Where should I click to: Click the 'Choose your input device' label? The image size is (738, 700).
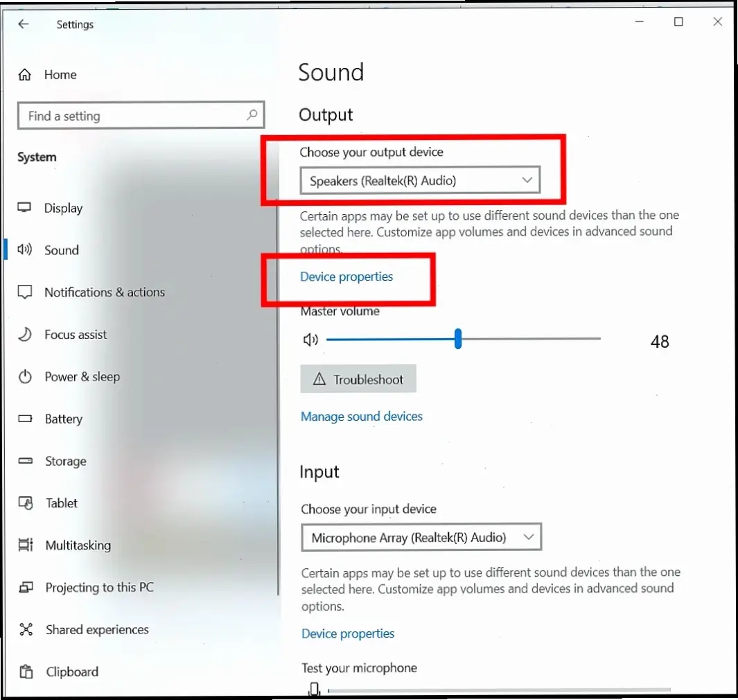coord(369,509)
